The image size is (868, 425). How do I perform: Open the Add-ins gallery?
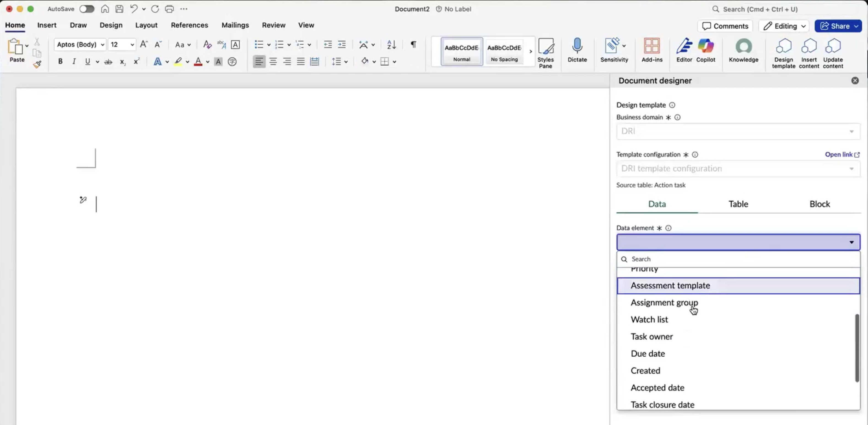pyautogui.click(x=652, y=50)
